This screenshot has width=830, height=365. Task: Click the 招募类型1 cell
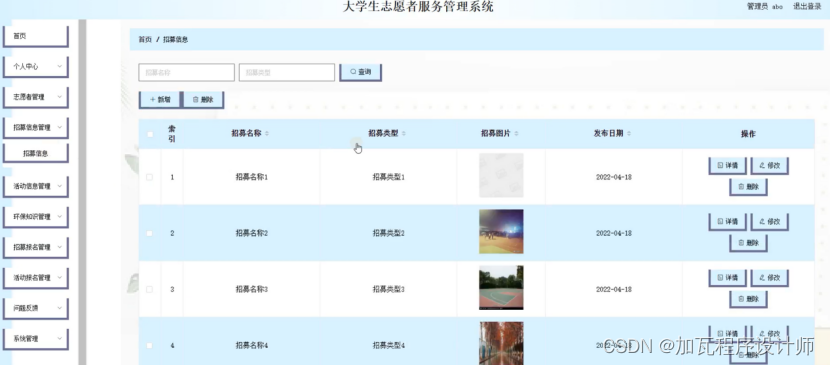389,177
